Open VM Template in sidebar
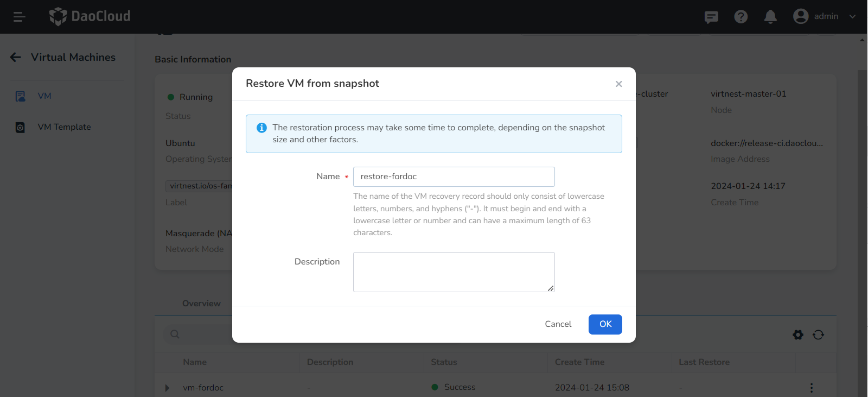Viewport: 868px width, 397px height. tap(64, 127)
